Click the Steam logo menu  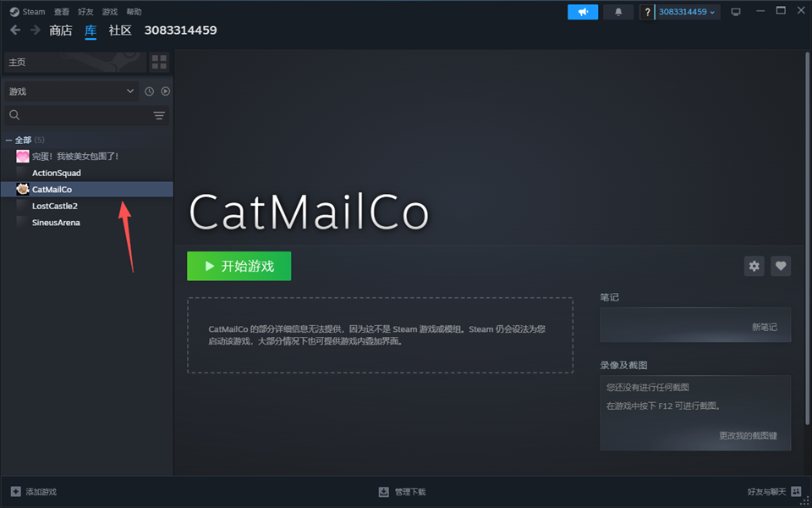pyautogui.click(x=27, y=11)
